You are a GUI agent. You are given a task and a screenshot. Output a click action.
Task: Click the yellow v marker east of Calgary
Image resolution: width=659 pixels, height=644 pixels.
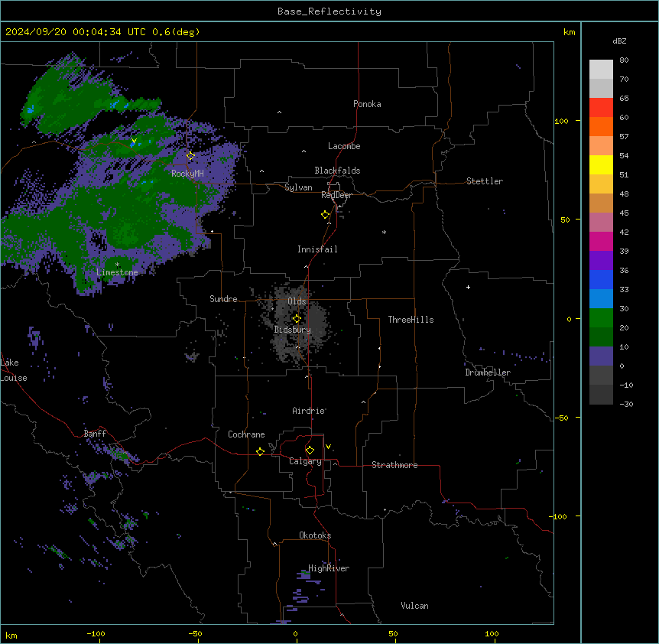point(328,447)
